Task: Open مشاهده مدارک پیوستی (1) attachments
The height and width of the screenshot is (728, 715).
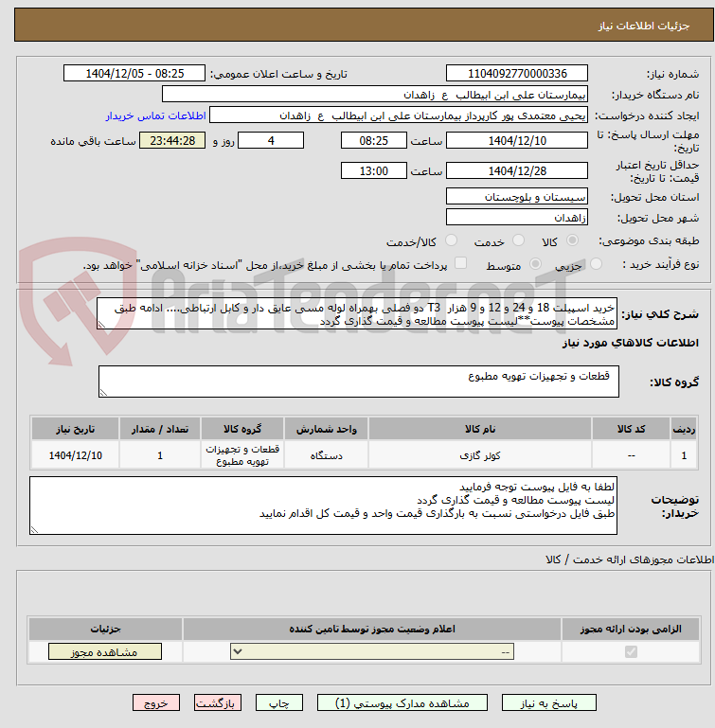Action: [x=402, y=703]
